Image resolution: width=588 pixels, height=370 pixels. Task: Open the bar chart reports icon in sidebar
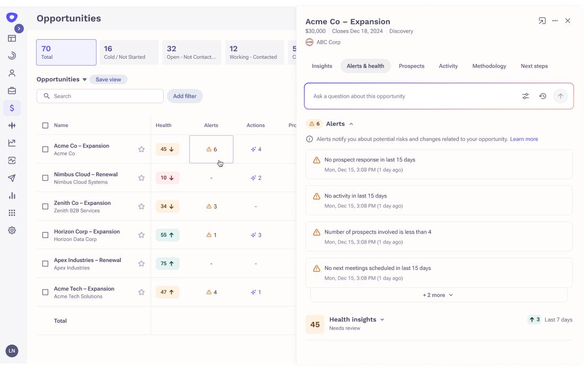pyautogui.click(x=12, y=195)
